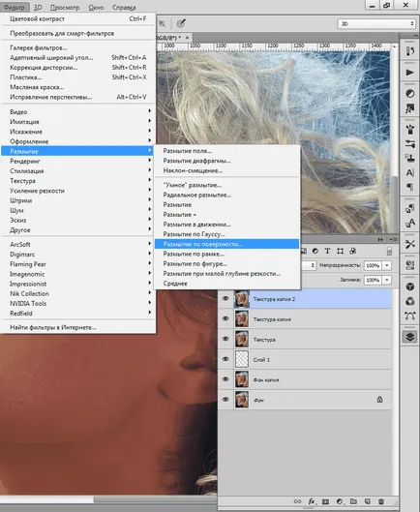Filter layers by type with T icon
The height and width of the screenshot is (512, 420).
[x=327, y=251]
